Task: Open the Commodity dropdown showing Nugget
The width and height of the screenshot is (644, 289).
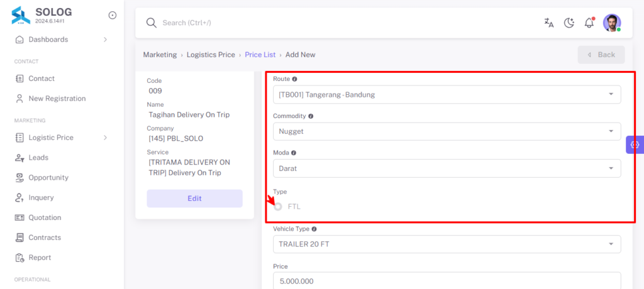Action: point(447,131)
